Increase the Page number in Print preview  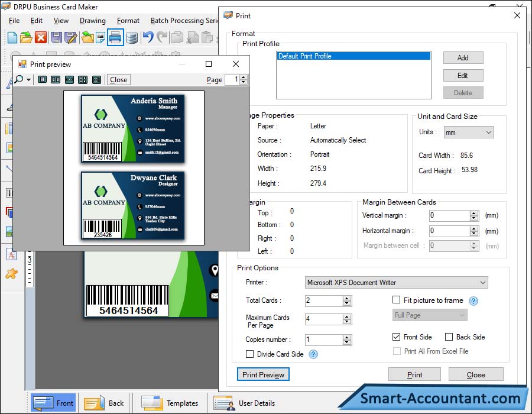[244, 77]
